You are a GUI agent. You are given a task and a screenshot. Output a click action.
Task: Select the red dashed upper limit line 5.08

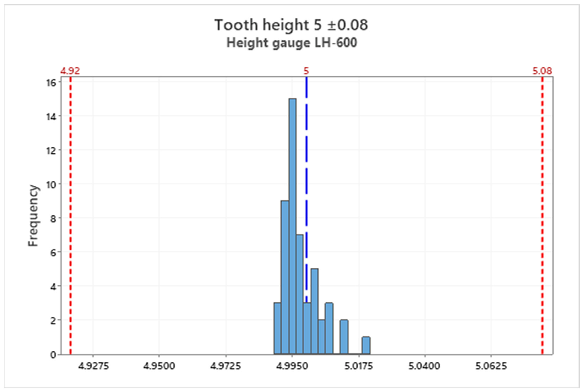point(542,215)
